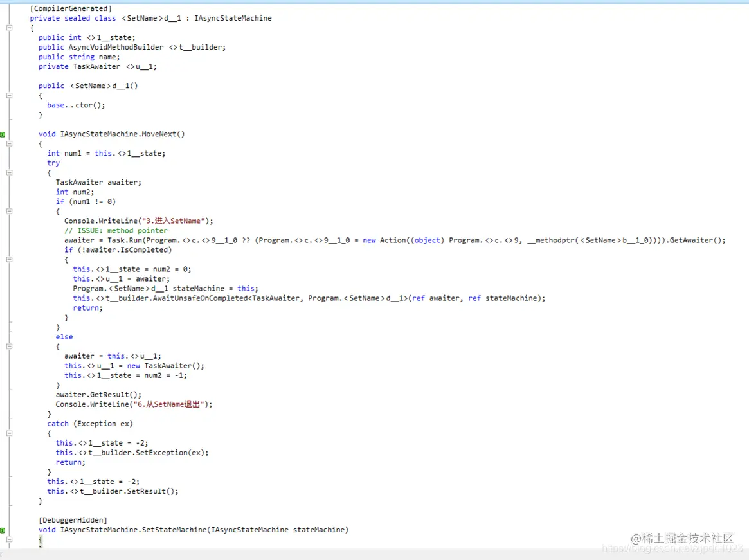Click 'Task.Run' in the awaiter assignment

(124, 240)
